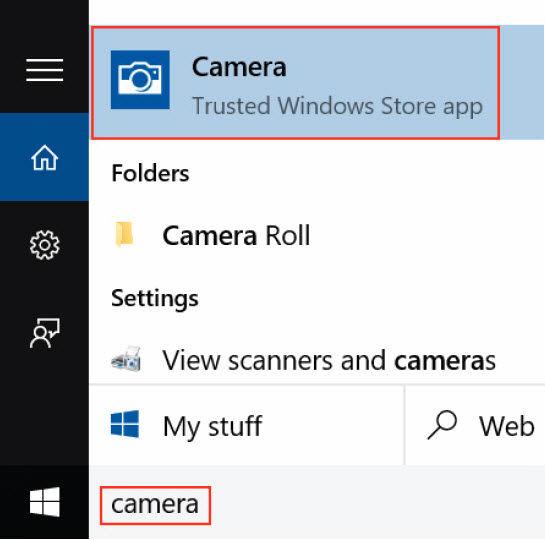
Task: Launch the Camera app icon
Action: click(x=140, y=80)
